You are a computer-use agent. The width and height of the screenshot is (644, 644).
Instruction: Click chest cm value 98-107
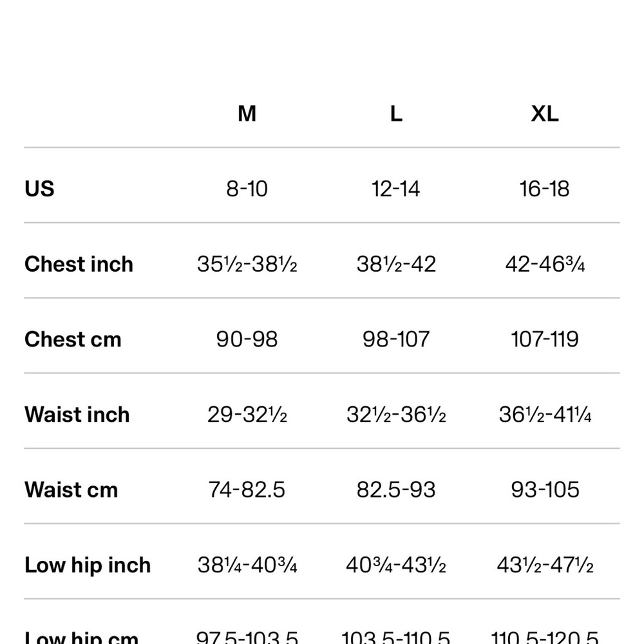396,339
